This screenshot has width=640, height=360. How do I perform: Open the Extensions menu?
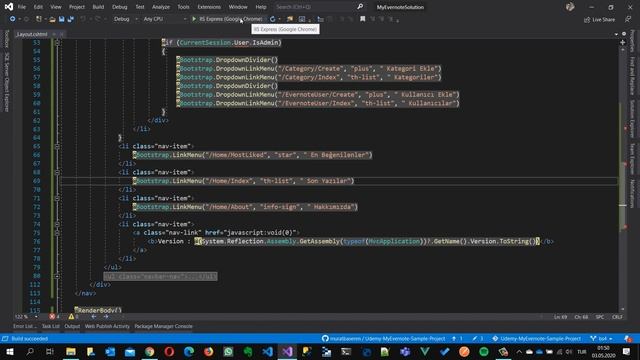(x=209, y=7)
